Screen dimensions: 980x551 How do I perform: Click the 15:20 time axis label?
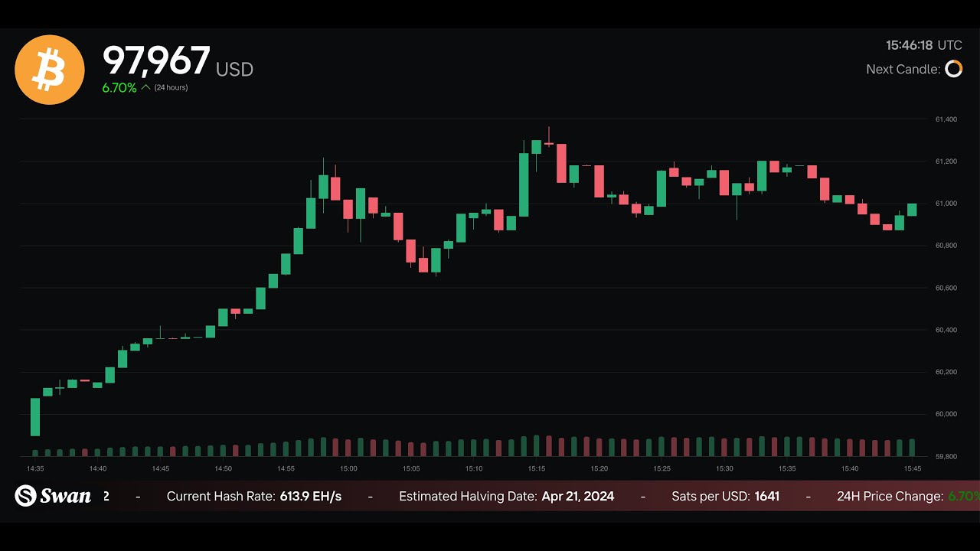click(x=599, y=468)
